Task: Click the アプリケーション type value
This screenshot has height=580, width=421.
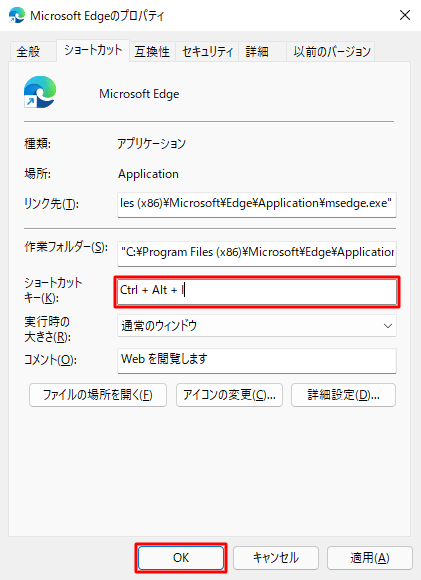Action: point(151,144)
